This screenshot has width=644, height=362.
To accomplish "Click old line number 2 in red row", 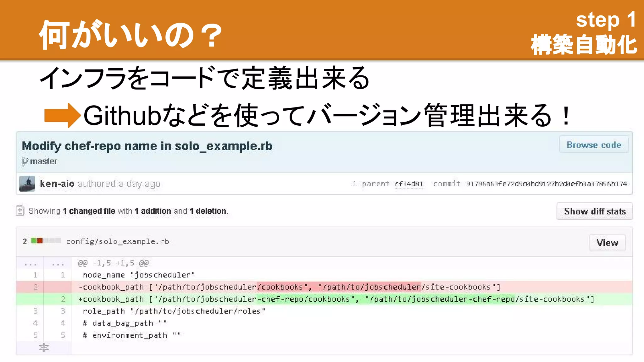I will [x=36, y=287].
